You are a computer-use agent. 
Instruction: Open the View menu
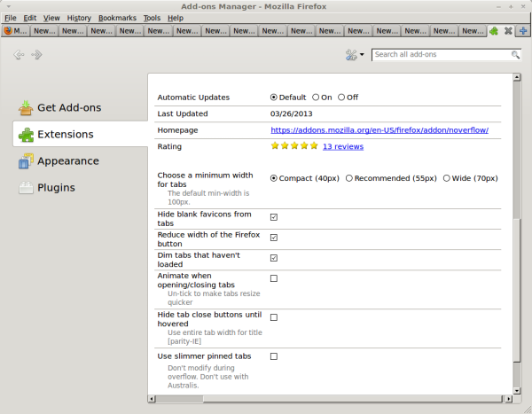pos(51,18)
